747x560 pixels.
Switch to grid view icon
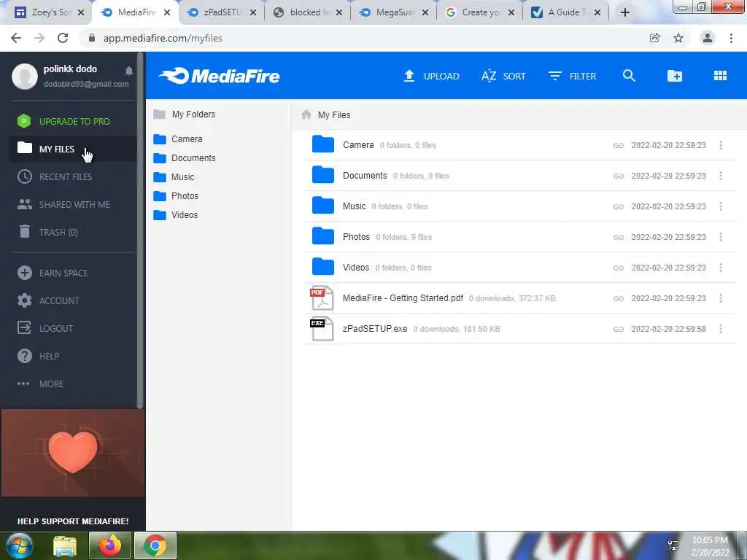(x=720, y=76)
